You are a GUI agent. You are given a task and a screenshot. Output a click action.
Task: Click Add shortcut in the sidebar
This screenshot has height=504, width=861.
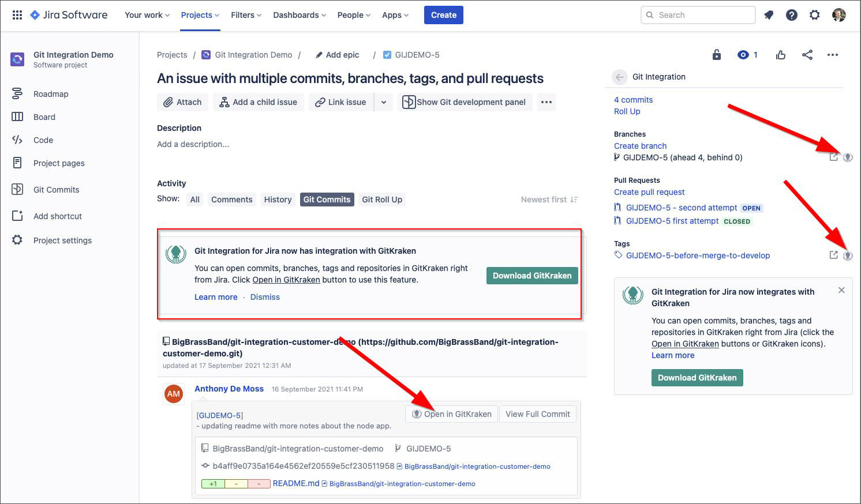pos(58,216)
